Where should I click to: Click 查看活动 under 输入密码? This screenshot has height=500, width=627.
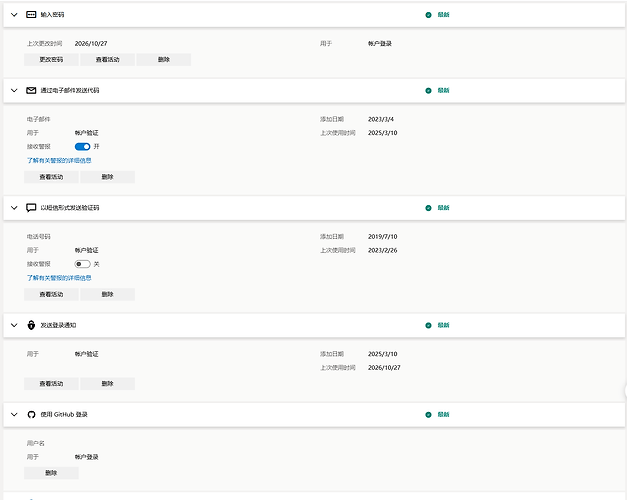click(107, 60)
